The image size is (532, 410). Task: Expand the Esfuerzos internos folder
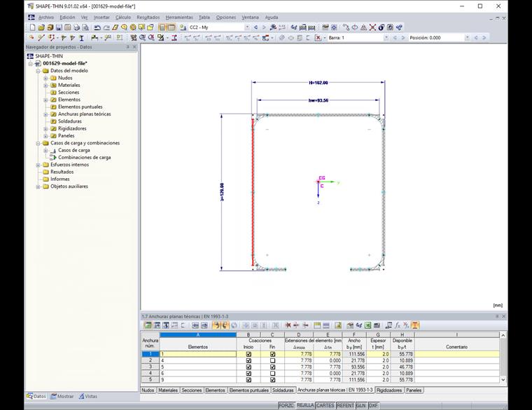click(38, 165)
